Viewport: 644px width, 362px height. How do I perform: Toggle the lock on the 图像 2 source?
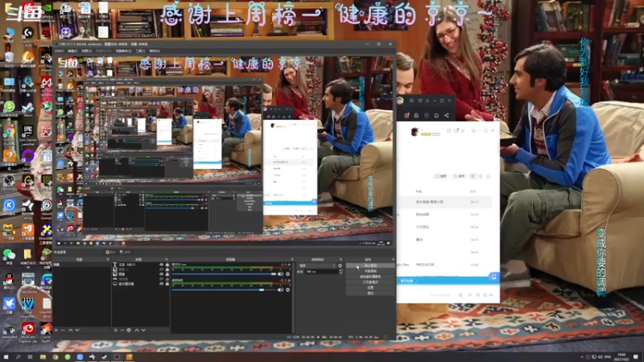(x=167, y=269)
